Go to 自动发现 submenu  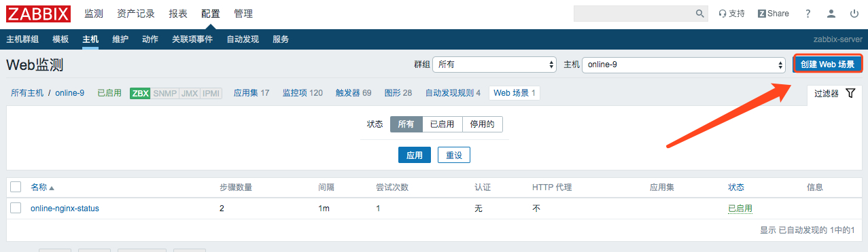point(243,39)
